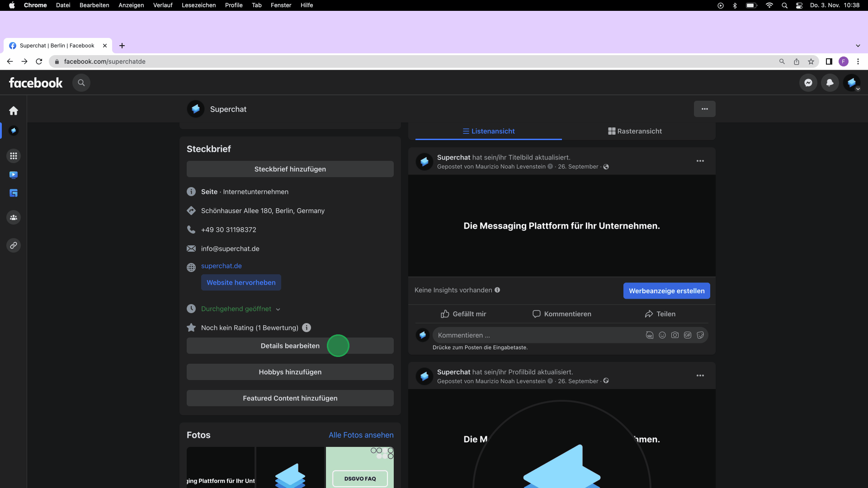Go to Home in left sidebar

point(14,111)
